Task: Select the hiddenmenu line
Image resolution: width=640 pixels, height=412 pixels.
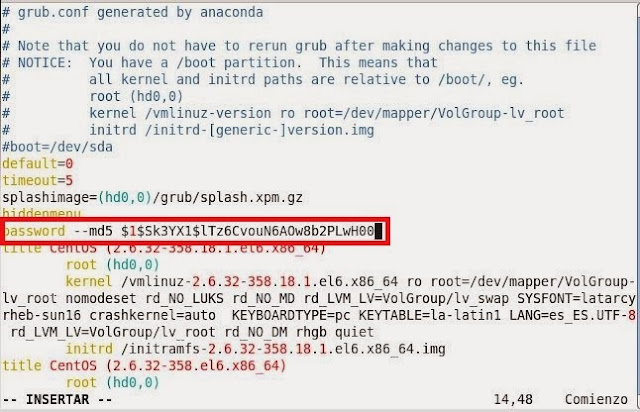Action: click(x=42, y=213)
